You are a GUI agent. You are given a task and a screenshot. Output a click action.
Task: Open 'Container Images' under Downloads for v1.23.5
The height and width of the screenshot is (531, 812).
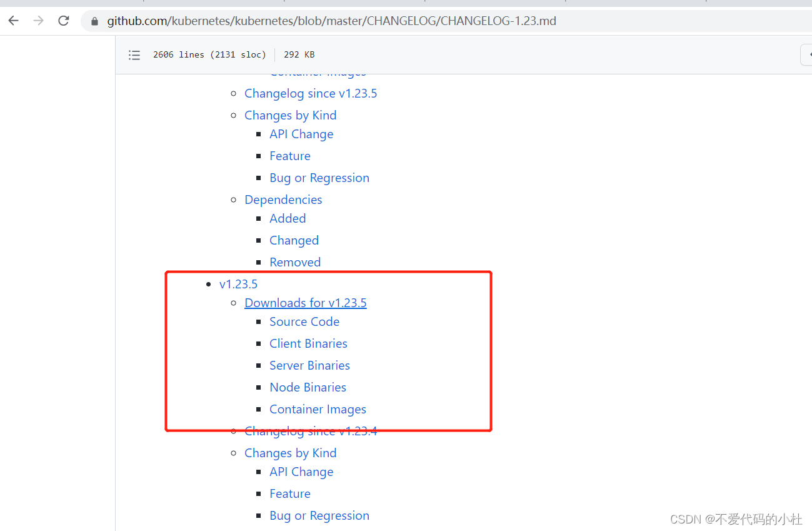point(318,409)
